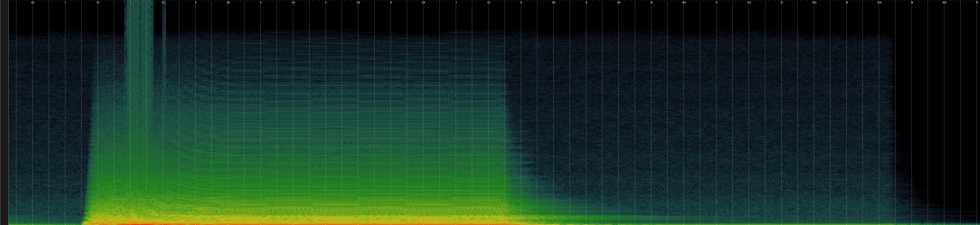Click the 0.5 mark on the time ruler
The width and height of the screenshot is (980, 225).
click(33, 3)
